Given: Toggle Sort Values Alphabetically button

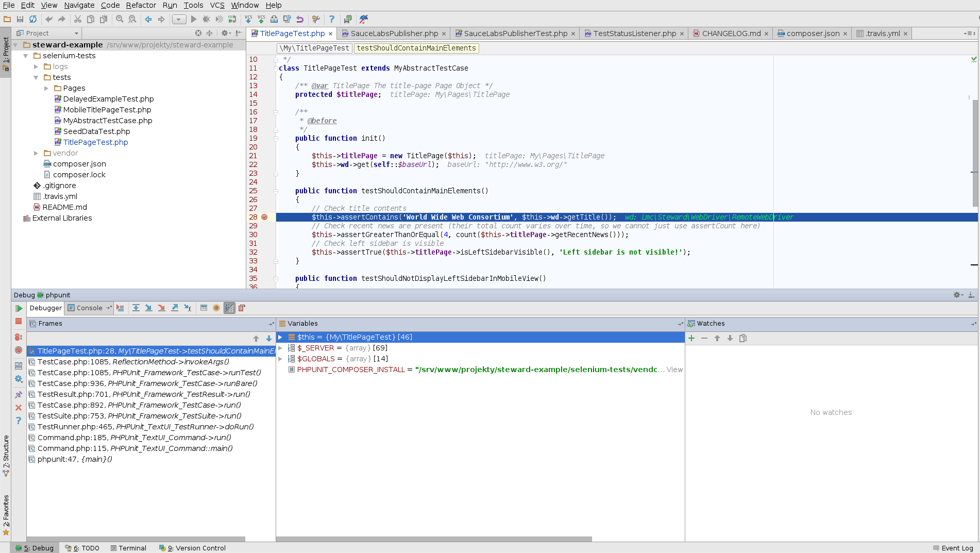Looking at the screenshot, I should [x=229, y=308].
